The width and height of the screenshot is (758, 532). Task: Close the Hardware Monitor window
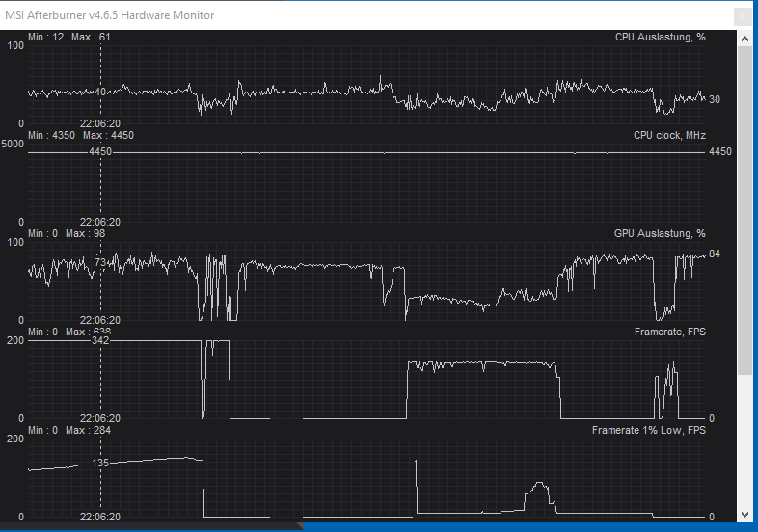click(739, 14)
